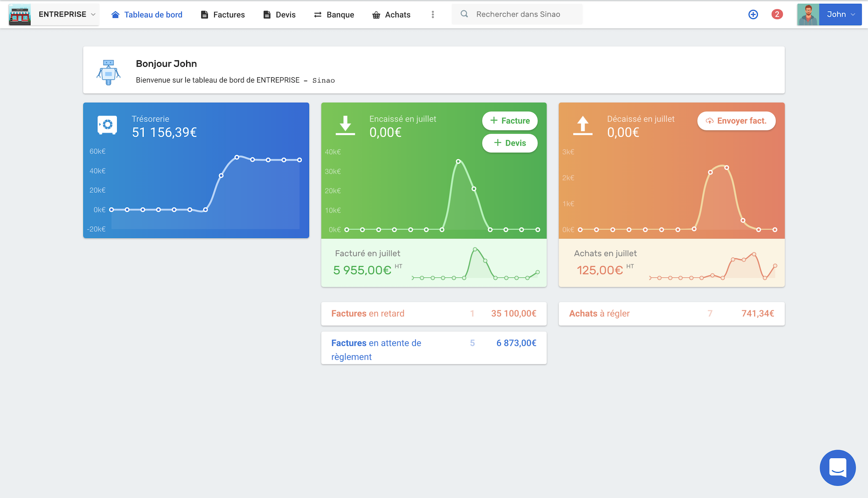Click the blue plus add icon
868x498 pixels.
pyautogui.click(x=753, y=14)
